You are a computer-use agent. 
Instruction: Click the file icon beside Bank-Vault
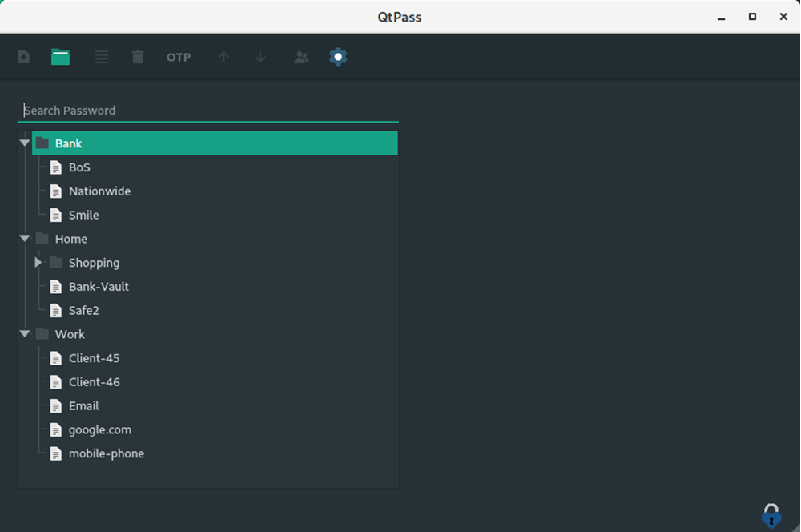56,287
